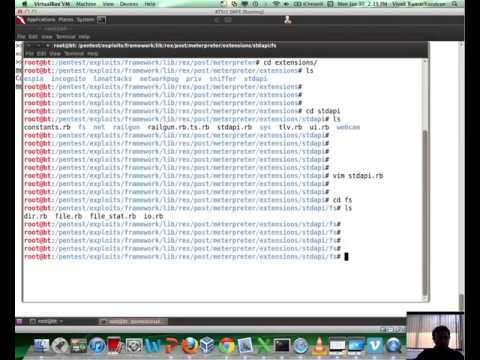Click the 'vim stdapi.rb' command text
480x360 pixels.
(x=358, y=176)
